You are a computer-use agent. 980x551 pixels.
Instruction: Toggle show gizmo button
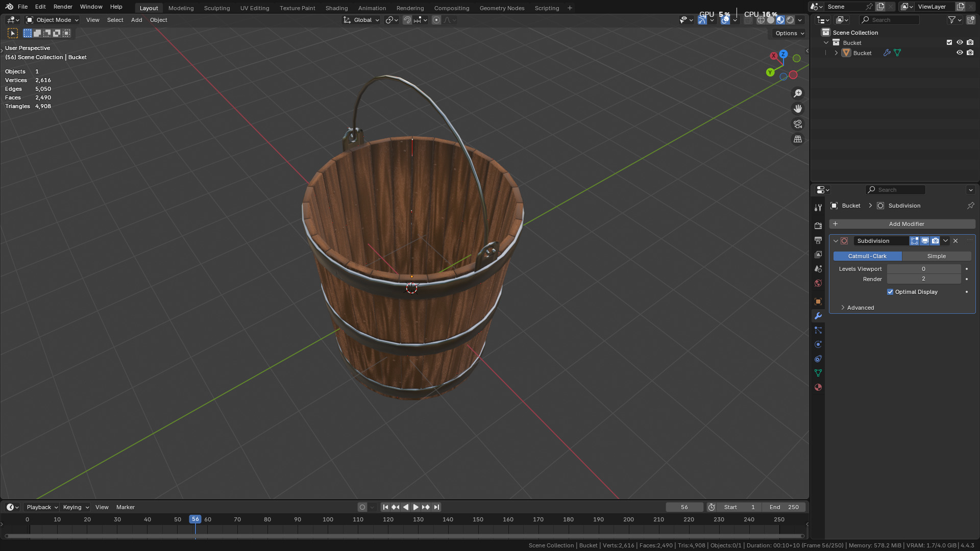[x=702, y=20]
